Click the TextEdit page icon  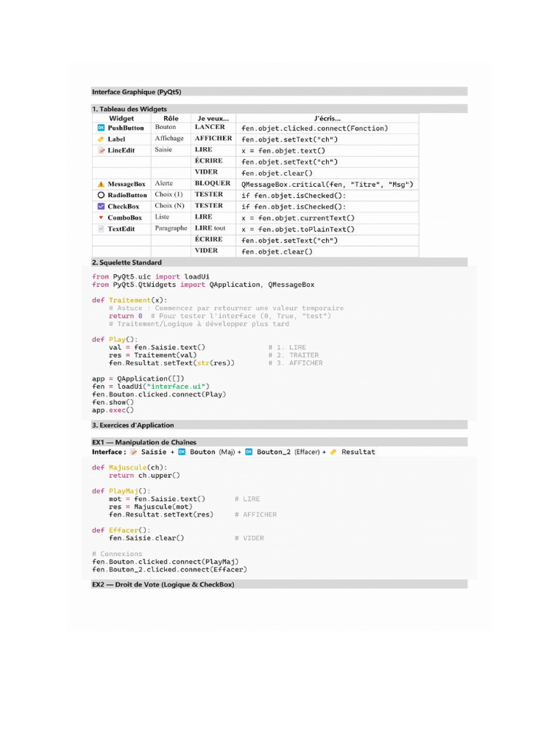(101, 228)
